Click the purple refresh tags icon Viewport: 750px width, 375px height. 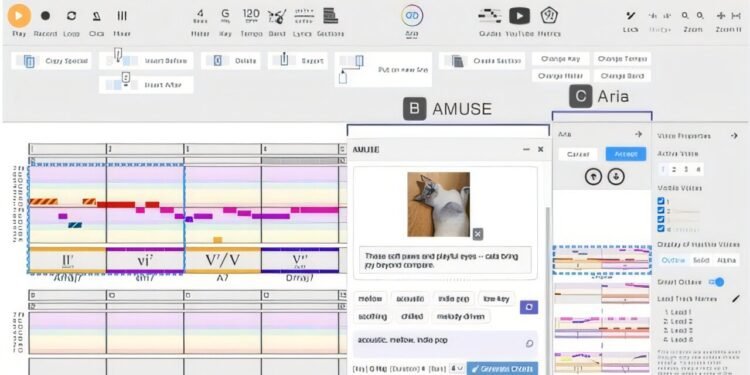tap(529, 307)
